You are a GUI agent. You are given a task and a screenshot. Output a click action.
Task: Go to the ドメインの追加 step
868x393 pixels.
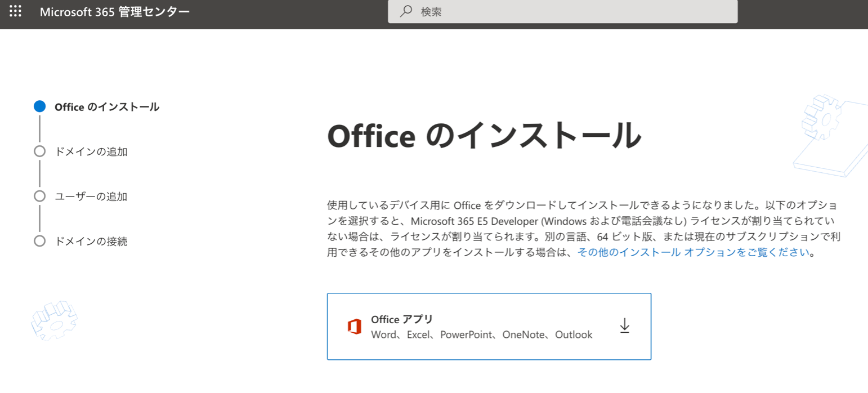(x=91, y=151)
